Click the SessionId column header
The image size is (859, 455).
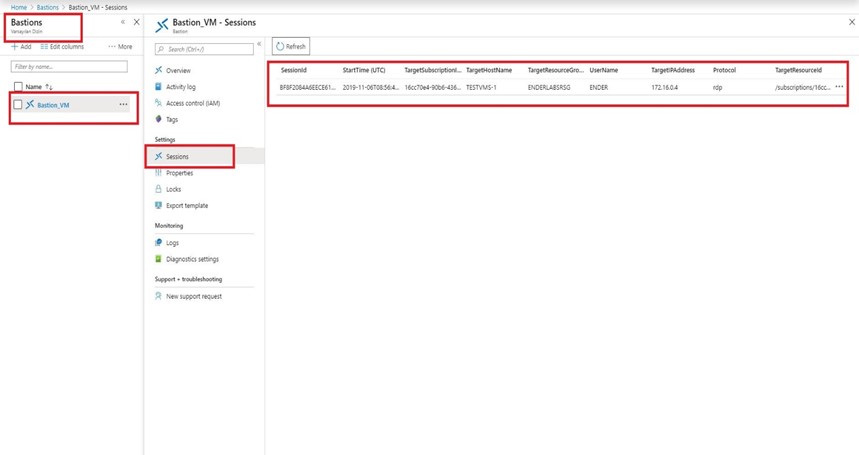(294, 70)
